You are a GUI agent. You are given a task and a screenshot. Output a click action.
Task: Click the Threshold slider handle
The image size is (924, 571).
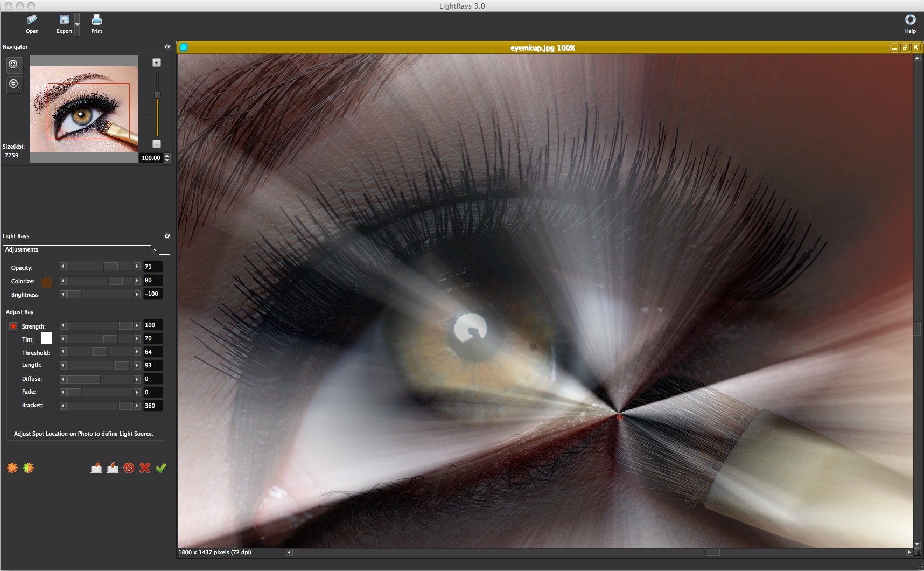100,352
